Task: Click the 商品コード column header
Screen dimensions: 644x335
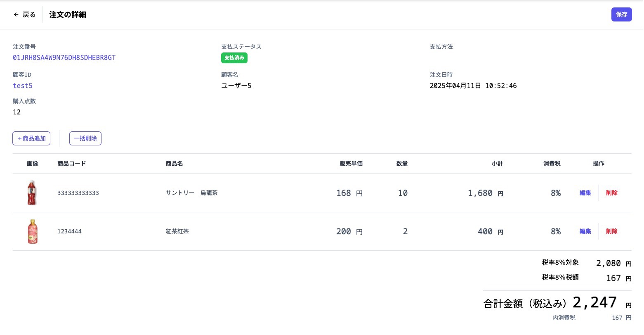Action: (72, 164)
